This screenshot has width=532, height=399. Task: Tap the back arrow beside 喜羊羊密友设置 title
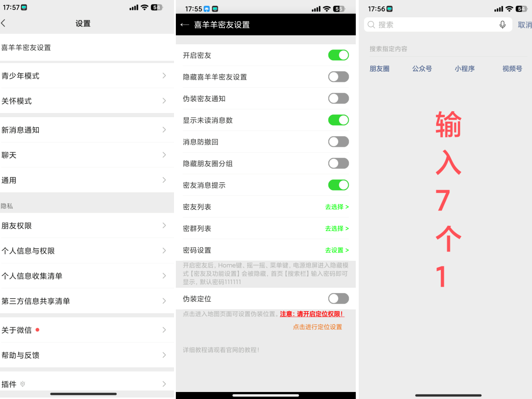point(185,25)
